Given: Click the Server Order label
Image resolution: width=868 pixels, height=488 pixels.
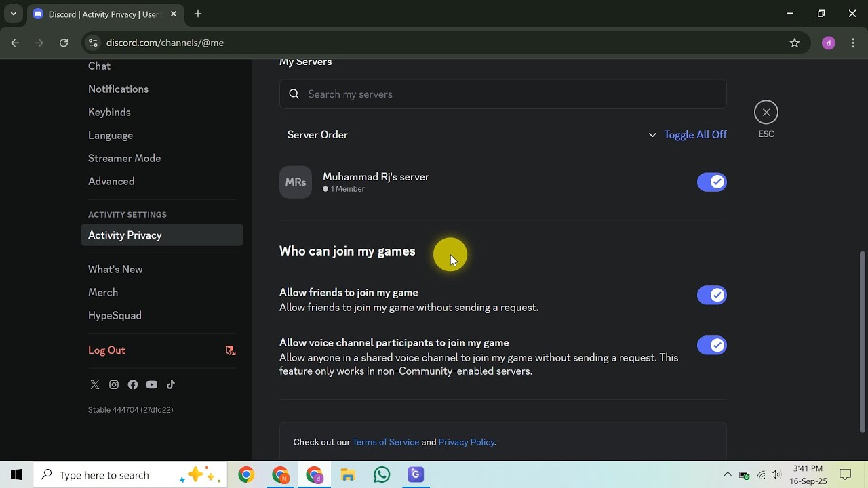Looking at the screenshot, I should coord(317,135).
